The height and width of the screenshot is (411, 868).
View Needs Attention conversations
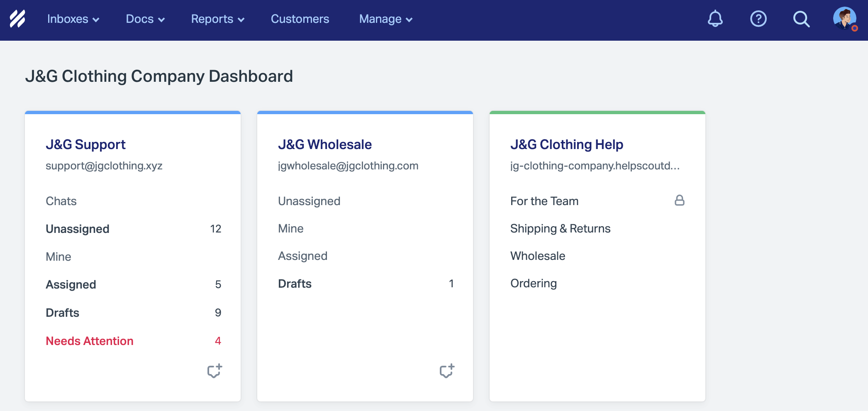89,340
